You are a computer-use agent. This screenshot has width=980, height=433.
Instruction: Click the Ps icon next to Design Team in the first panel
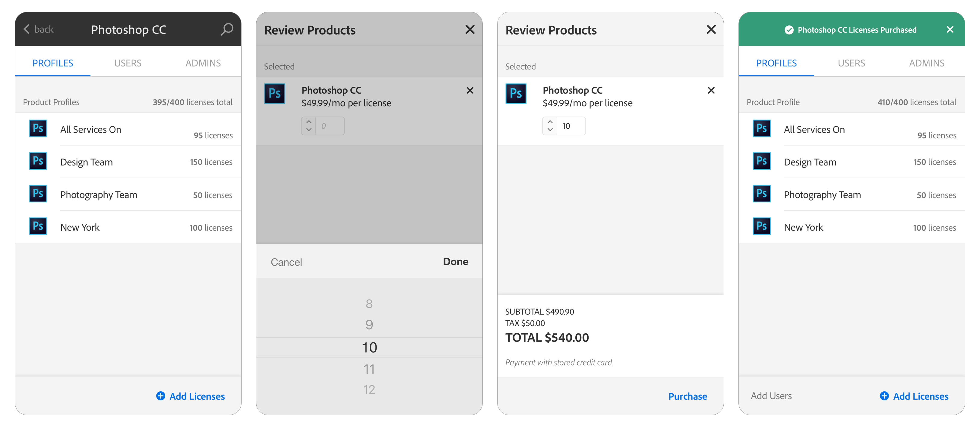[x=38, y=161]
